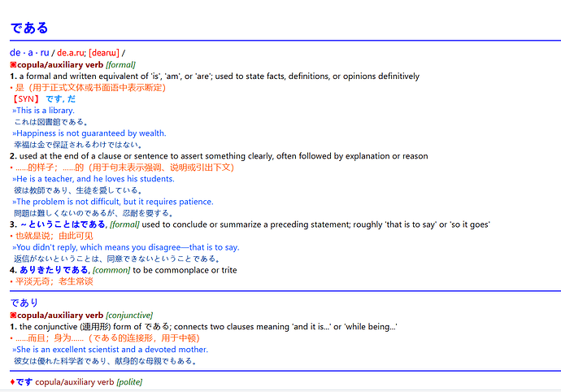Click Chinese gloss 平淡无奇；老生常谈

click(54, 281)
